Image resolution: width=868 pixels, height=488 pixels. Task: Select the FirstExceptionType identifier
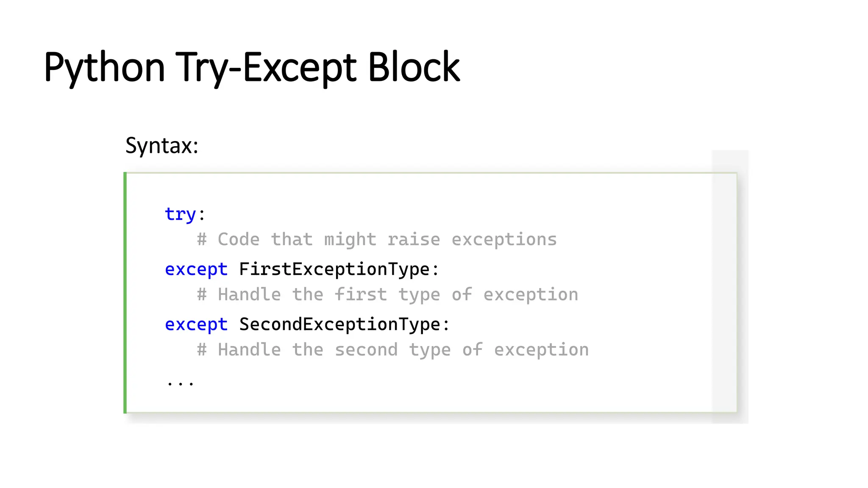point(334,269)
